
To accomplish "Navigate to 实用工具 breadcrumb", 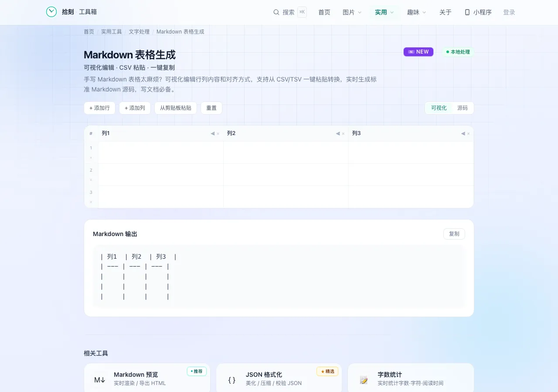I will pos(112,32).
